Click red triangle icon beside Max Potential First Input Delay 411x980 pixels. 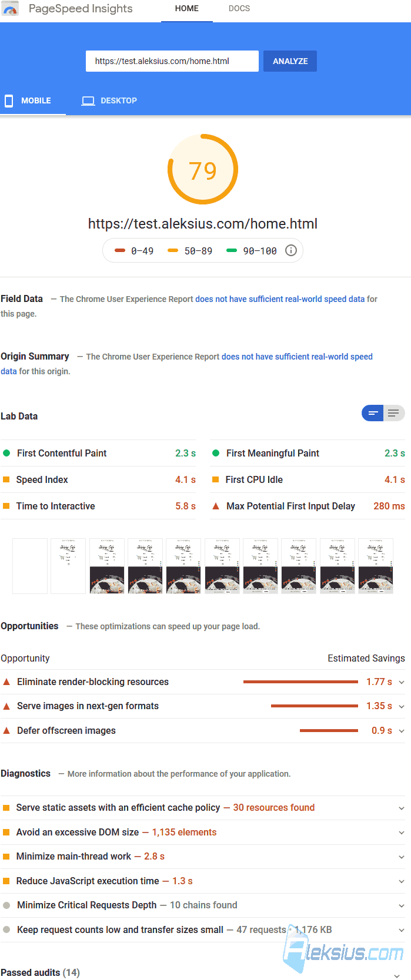point(216,506)
